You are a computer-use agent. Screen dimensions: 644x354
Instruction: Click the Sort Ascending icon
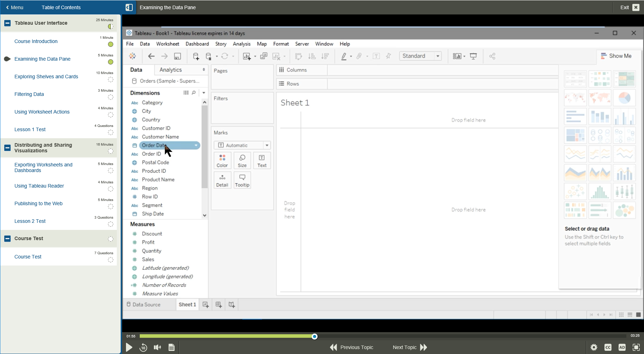[x=312, y=56]
